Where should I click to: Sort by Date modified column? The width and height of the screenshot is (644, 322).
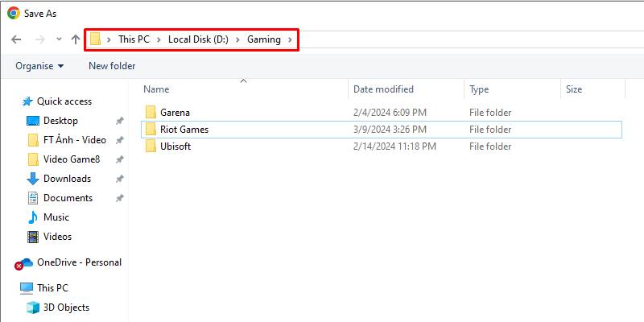tap(383, 89)
